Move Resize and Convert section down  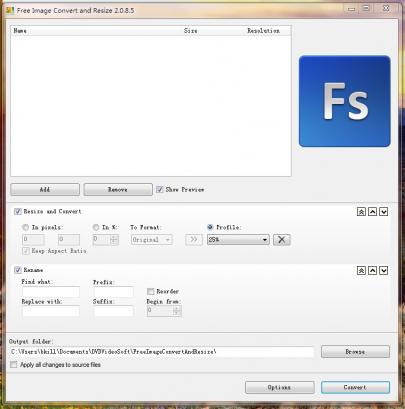click(384, 212)
